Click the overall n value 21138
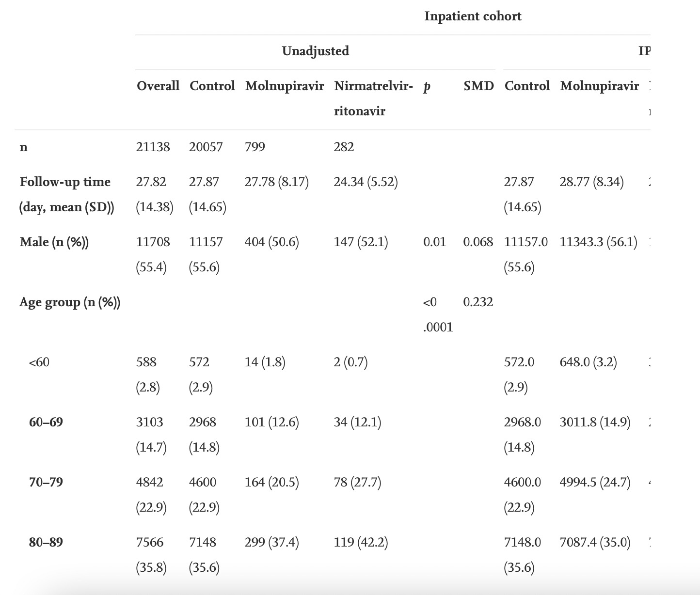The width and height of the screenshot is (700, 595). pyautogui.click(x=153, y=147)
